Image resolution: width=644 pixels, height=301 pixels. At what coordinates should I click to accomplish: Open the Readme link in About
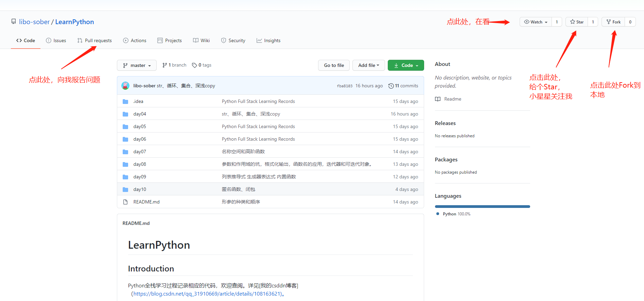pyautogui.click(x=448, y=99)
